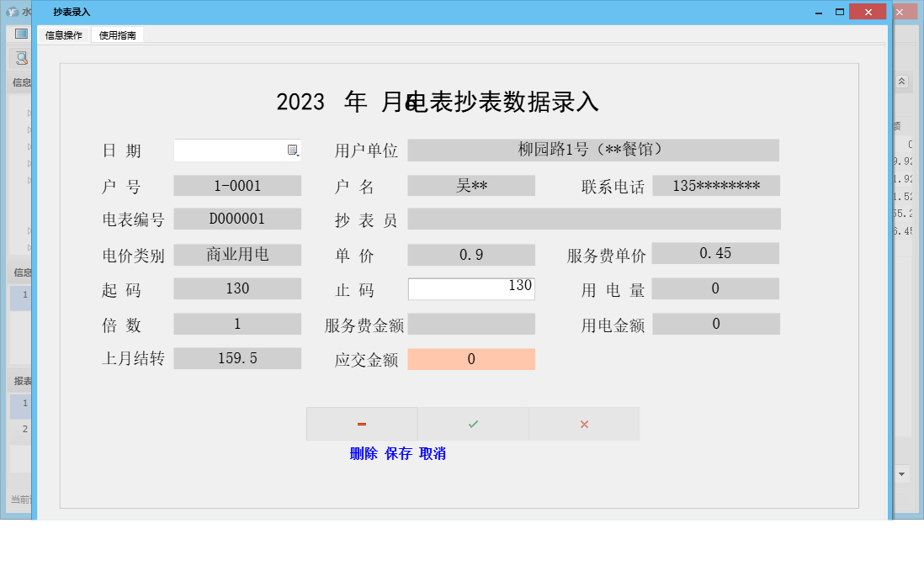This screenshot has width=924, height=576.
Task: Click the magnifier icon in the left sidebar
Action: coord(20,58)
